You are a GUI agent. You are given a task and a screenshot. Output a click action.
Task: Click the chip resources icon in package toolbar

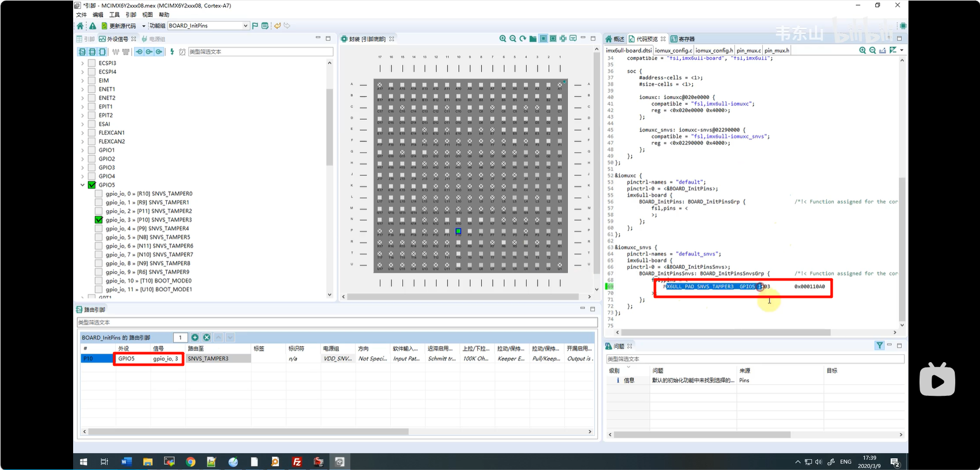pos(563,38)
